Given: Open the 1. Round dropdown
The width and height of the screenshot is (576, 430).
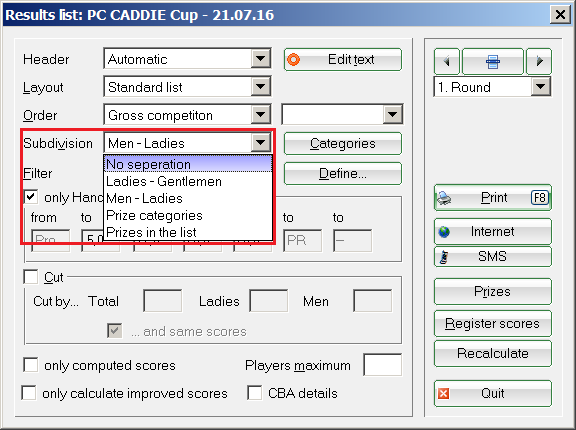Looking at the screenshot, I should point(540,87).
